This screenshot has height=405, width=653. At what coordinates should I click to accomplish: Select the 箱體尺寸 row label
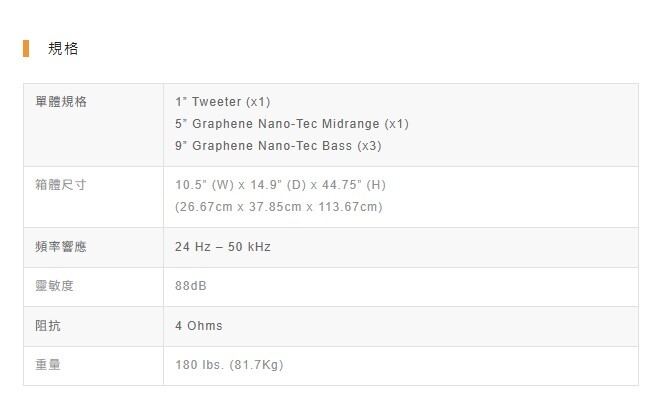(60, 185)
